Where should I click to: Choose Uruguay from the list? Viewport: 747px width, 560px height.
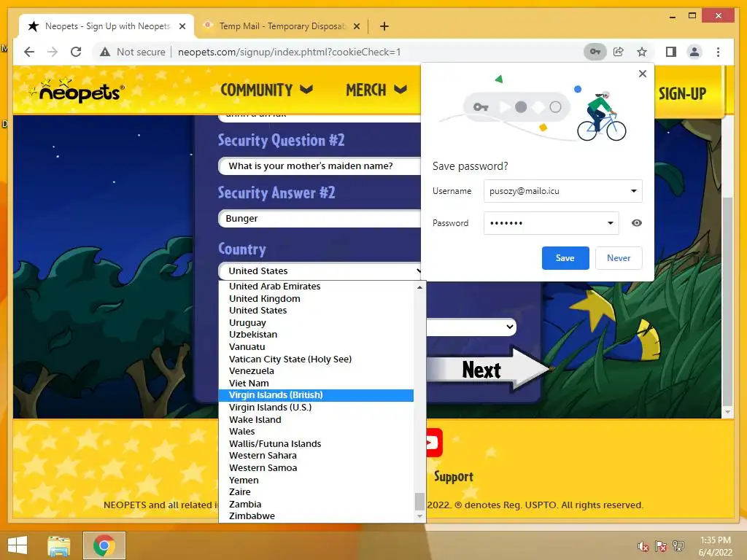coord(317,322)
